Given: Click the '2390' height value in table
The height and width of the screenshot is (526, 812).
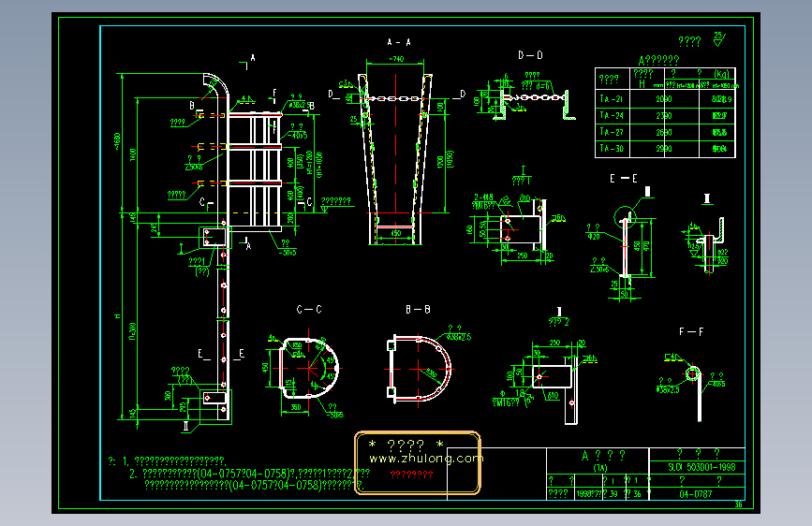Looking at the screenshot, I should click(x=664, y=115).
